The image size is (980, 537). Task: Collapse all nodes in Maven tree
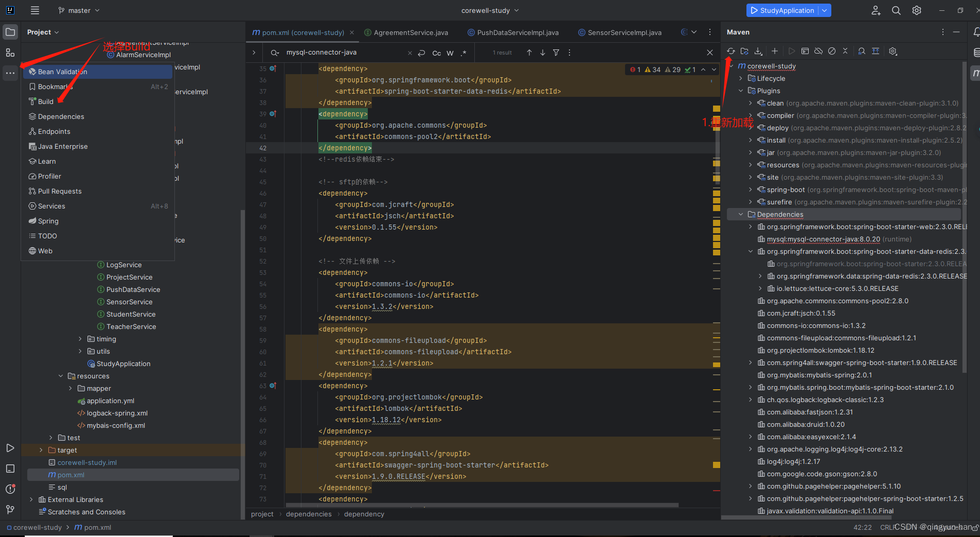click(845, 51)
